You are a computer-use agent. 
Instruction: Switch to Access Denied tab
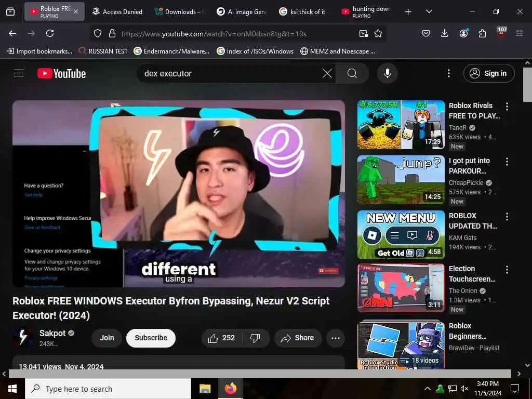pyautogui.click(x=117, y=12)
